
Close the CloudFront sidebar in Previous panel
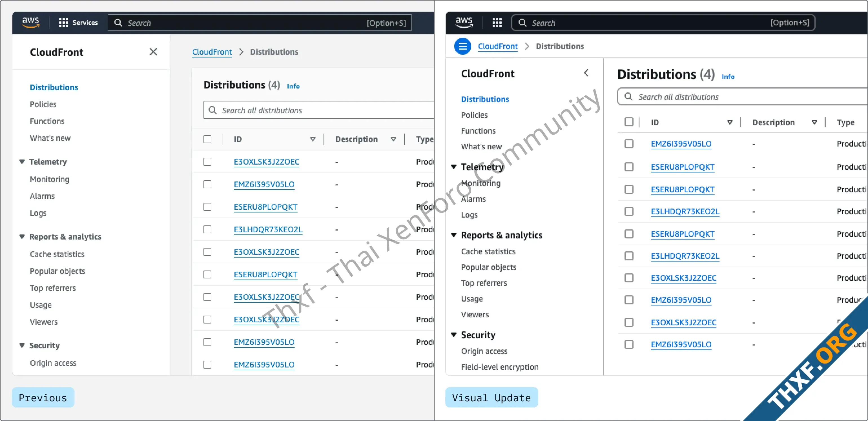[153, 52]
